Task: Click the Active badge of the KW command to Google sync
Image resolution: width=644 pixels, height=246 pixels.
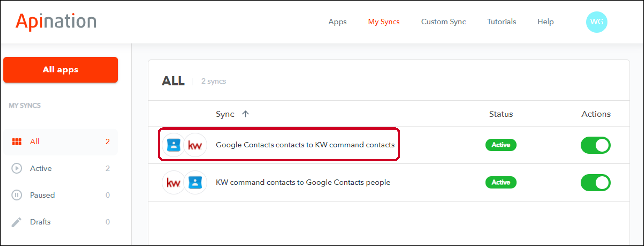Action: pos(501,182)
